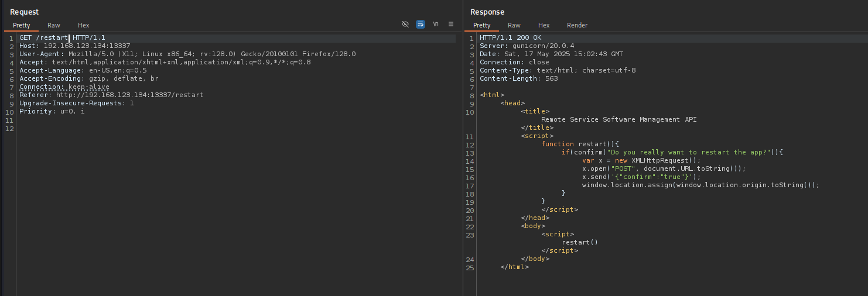The width and height of the screenshot is (868, 296).
Task: Click the Remote Service Software Management API title text
Action: (619, 119)
